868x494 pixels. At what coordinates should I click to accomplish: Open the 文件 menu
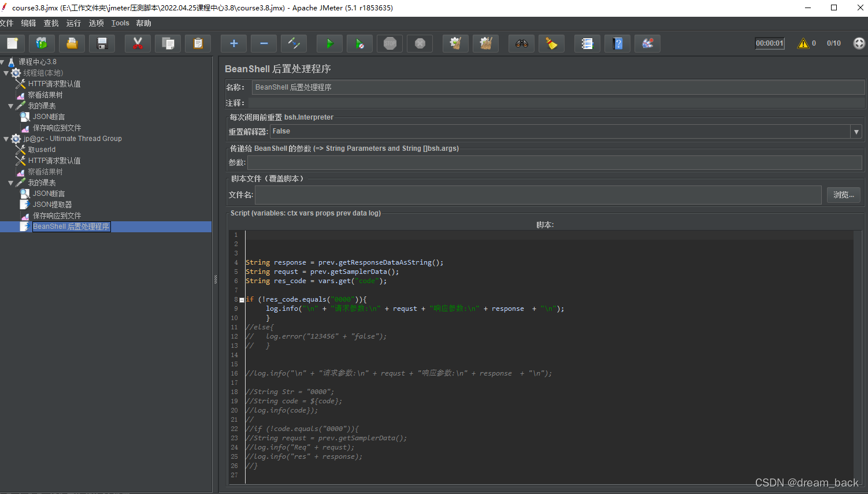(x=6, y=23)
